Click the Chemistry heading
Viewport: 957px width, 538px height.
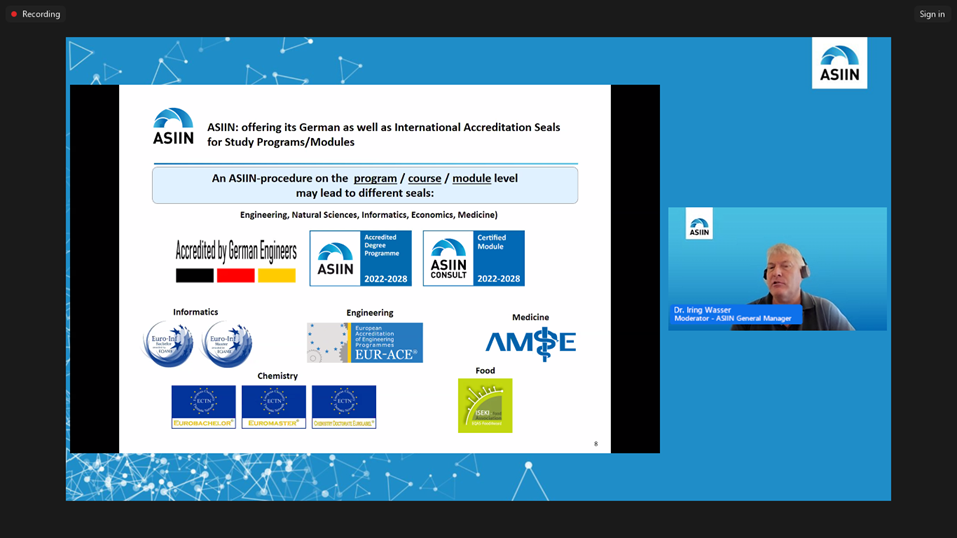pyautogui.click(x=278, y=376)
